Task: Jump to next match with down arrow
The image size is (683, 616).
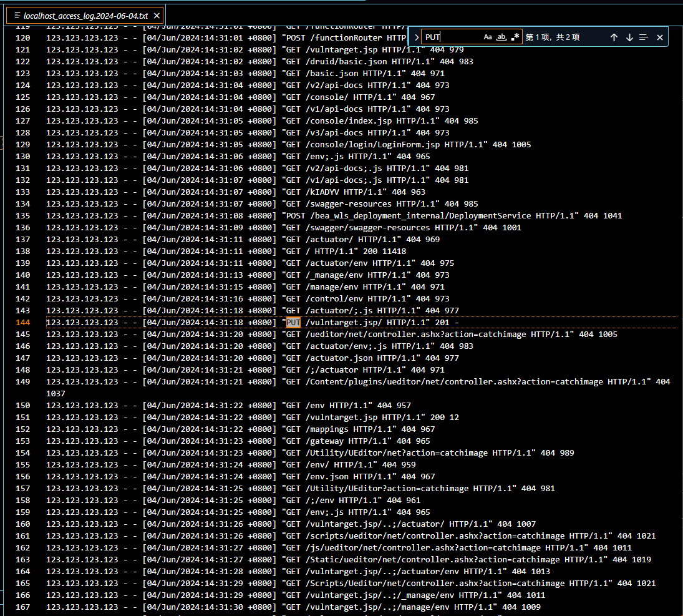Action: point(629,37)
